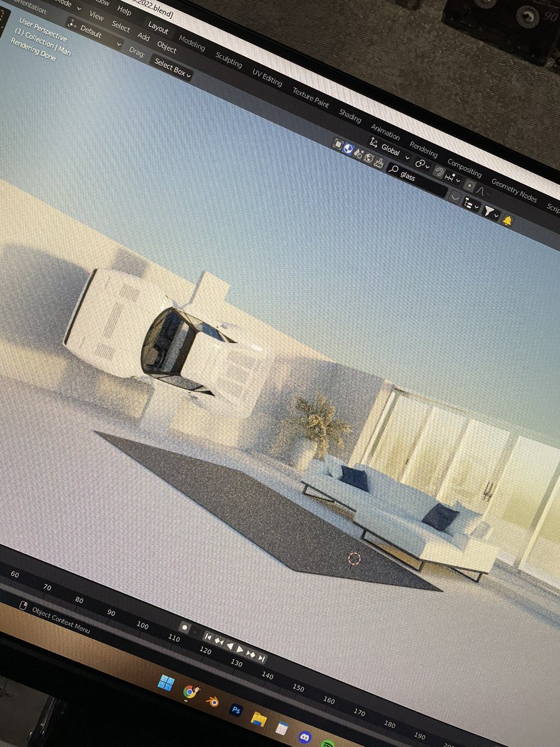Open Photoshop from the taskbar

pos(236,710)
